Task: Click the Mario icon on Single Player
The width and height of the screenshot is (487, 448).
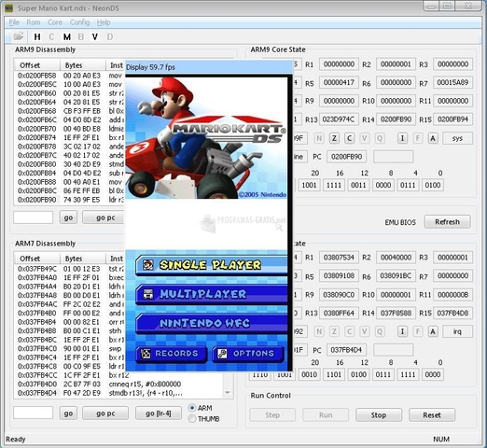Action: [x=148, y=265]
